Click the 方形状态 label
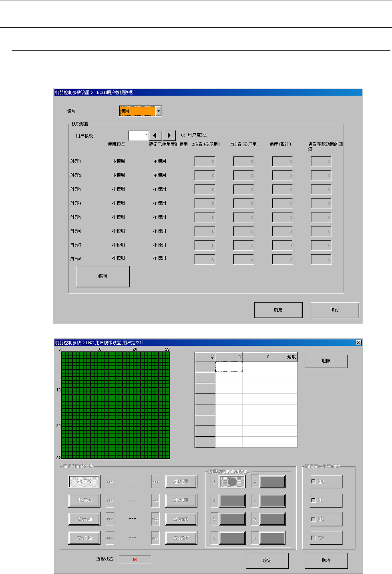This screenshot has width=392, height=574. (x=105, y=559)
